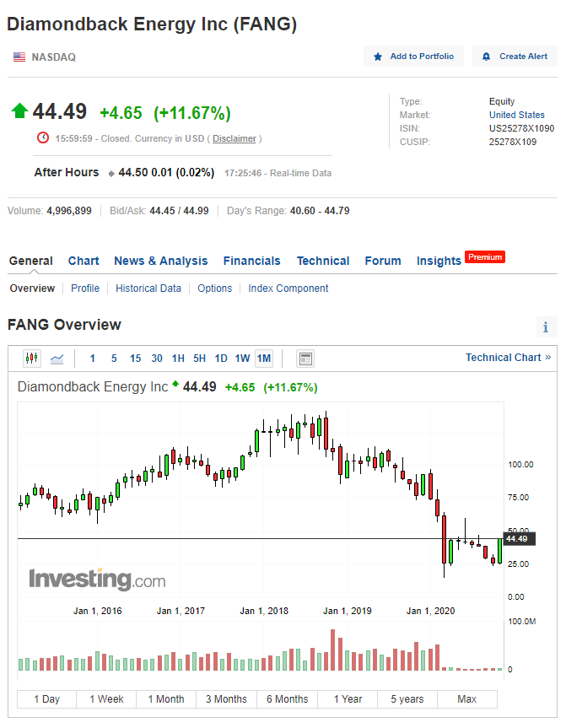This screenshot has height=728, width=566.
Task: Open the Options sub-tab
Action: pyautogui.click(x=214, y=289)
